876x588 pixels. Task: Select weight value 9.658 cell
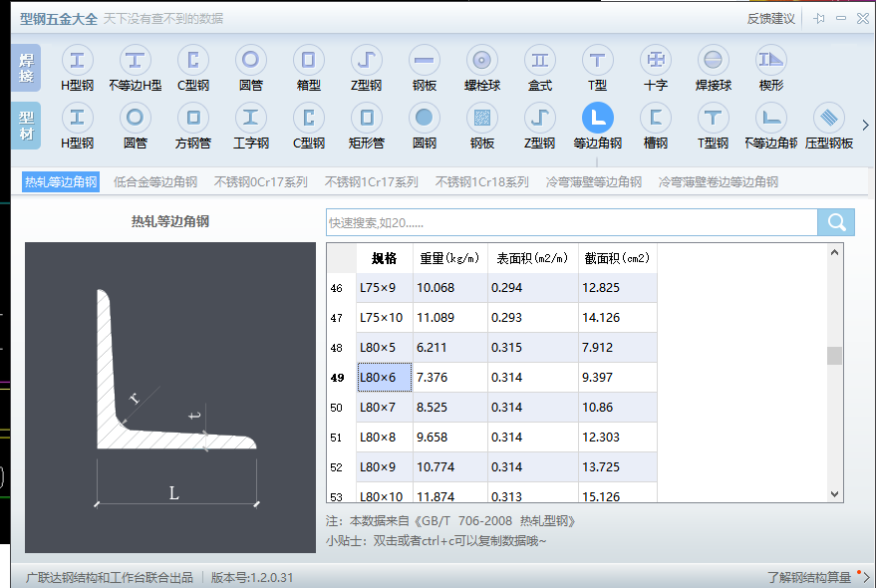(450, 438)
